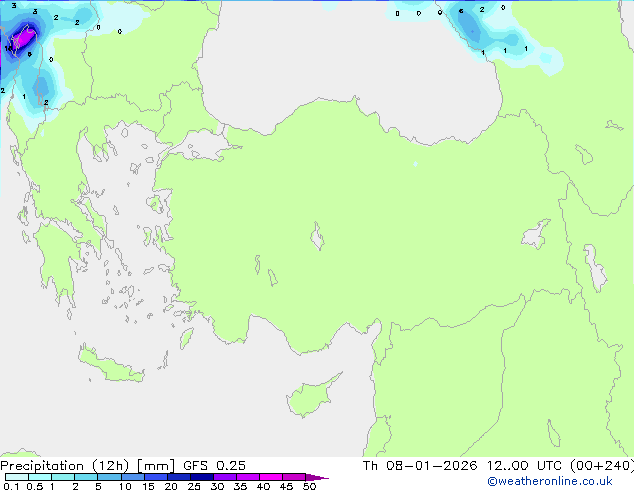Click the legend value label '25'
Screen dimensions: 634x490
(x=194, y=486)
